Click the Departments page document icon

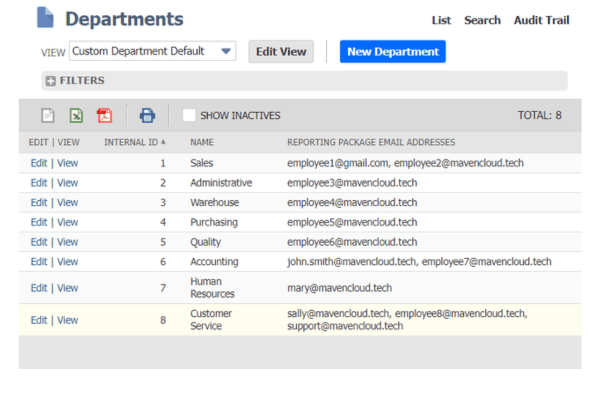[x=45, y=18]
